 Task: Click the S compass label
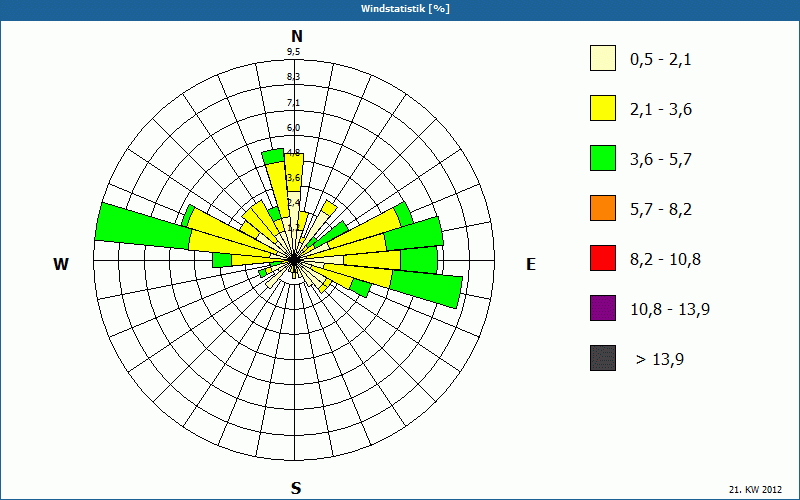click(x=296, y=489)
